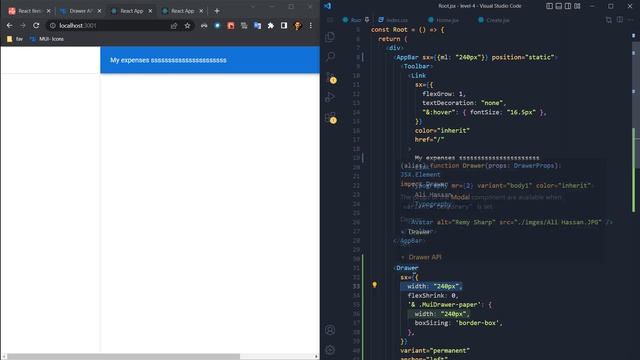Open the Search view in VS Code
Image resolution: width=640 pixels, height=360 pixels.
tap(330, 56)
